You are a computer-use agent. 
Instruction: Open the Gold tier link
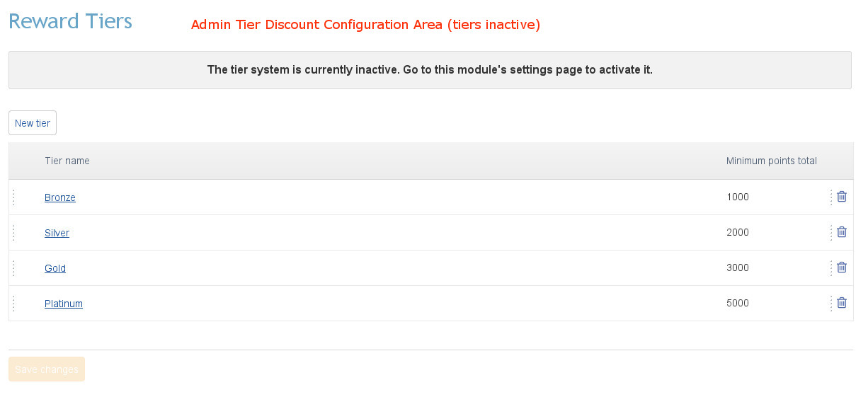55,268
